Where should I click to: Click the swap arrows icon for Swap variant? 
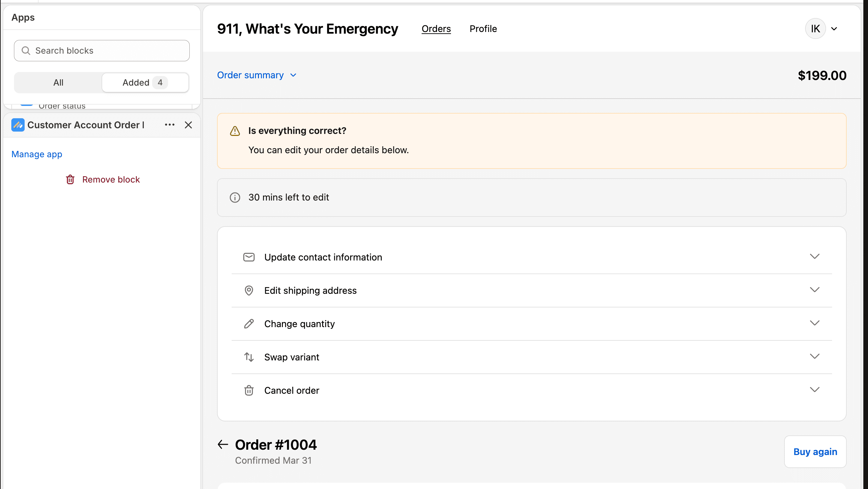pyautogui.click(x=249, y=357)
